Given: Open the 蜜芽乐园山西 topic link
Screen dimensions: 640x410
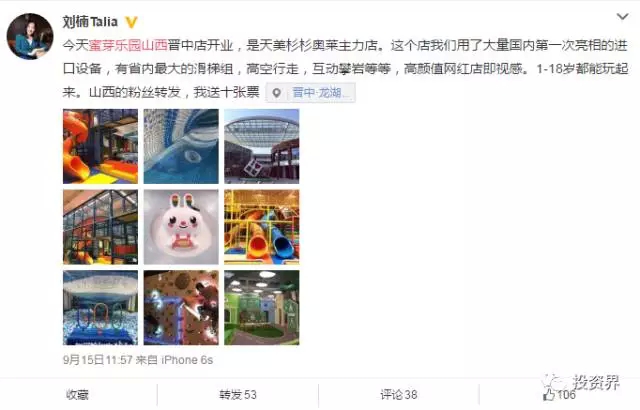Looking at the screenshot, I should (128, 45).
